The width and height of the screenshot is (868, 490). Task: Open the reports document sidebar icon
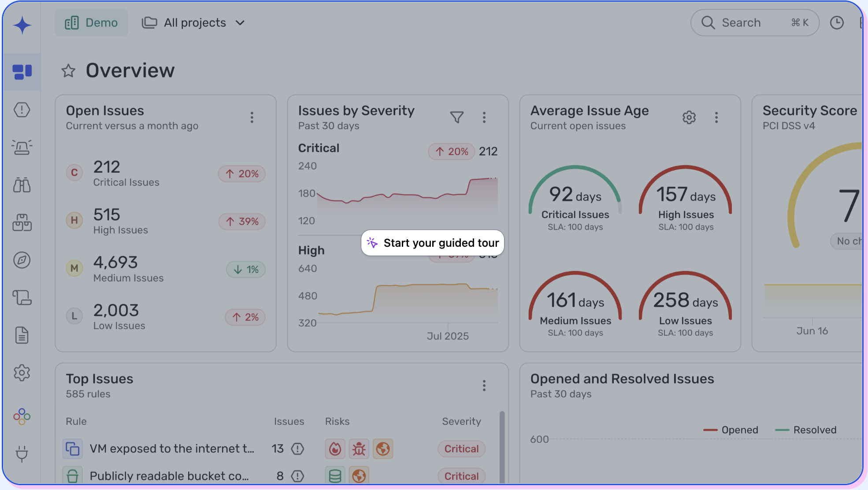click(22, 335)
